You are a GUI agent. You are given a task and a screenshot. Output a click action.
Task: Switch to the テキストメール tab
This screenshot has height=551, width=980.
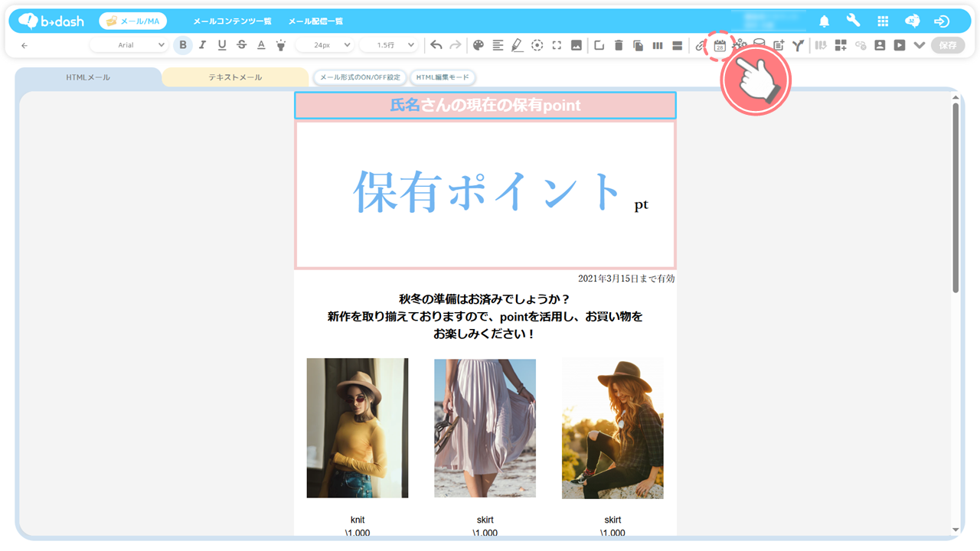pos(235,77)
